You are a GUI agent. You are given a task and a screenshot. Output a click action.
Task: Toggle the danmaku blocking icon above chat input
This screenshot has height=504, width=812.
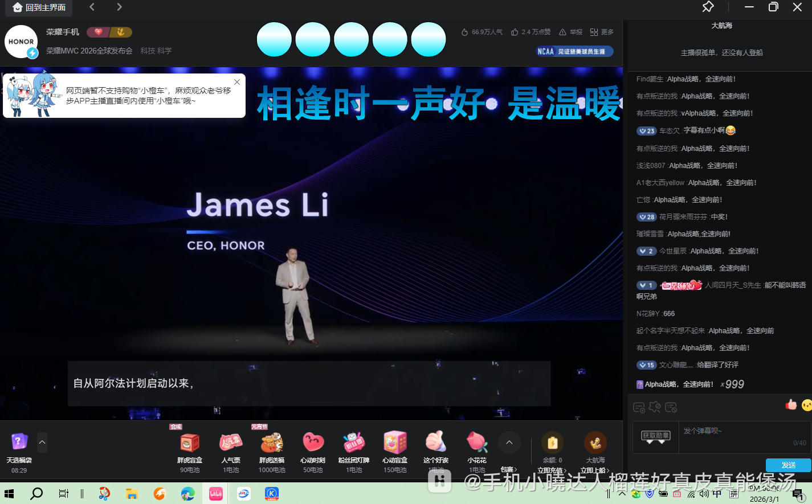[672, 407]
